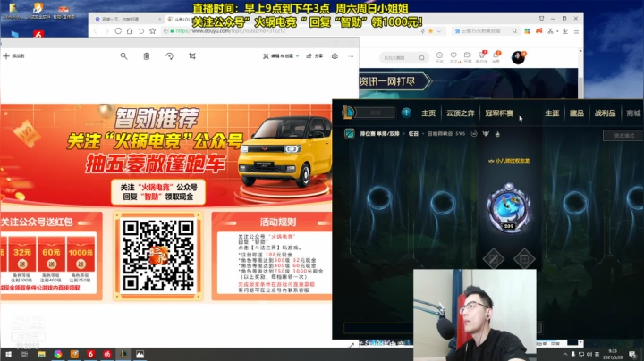Click the League client logo button
The height and width of the screenshot is (361, 644).
[x=348, y=113]
